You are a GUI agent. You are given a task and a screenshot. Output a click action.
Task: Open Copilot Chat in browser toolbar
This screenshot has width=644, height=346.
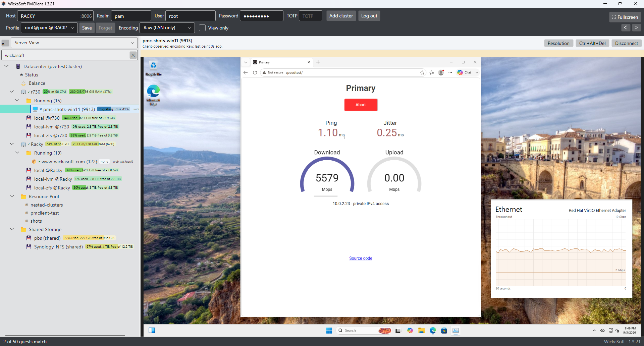tap(465, 72)
